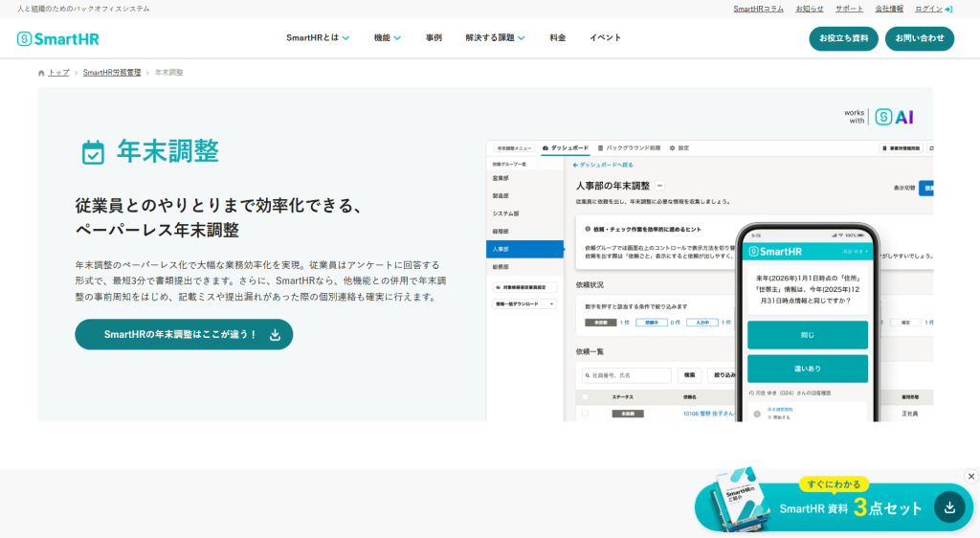Click the ペーパーレス年末調整 headline text
Viewport: 980px width, 538px height.
click(157, 230)
